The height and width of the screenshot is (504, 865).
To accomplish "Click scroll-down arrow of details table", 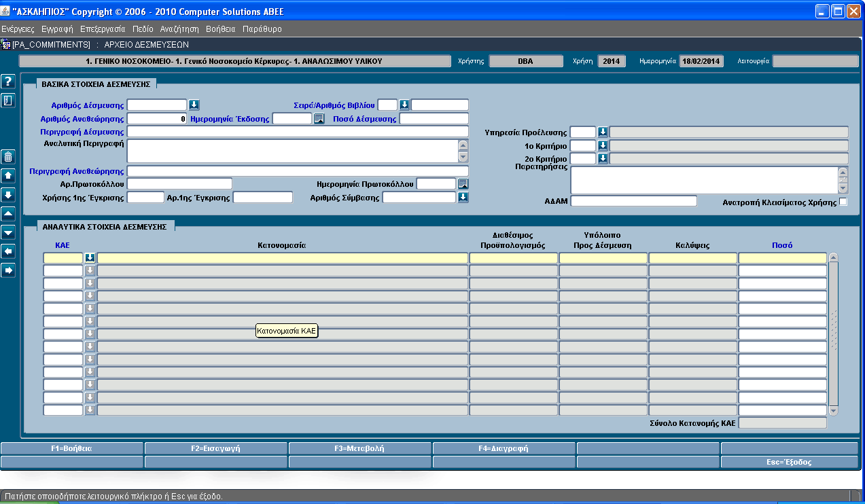I will click(834, 410).
